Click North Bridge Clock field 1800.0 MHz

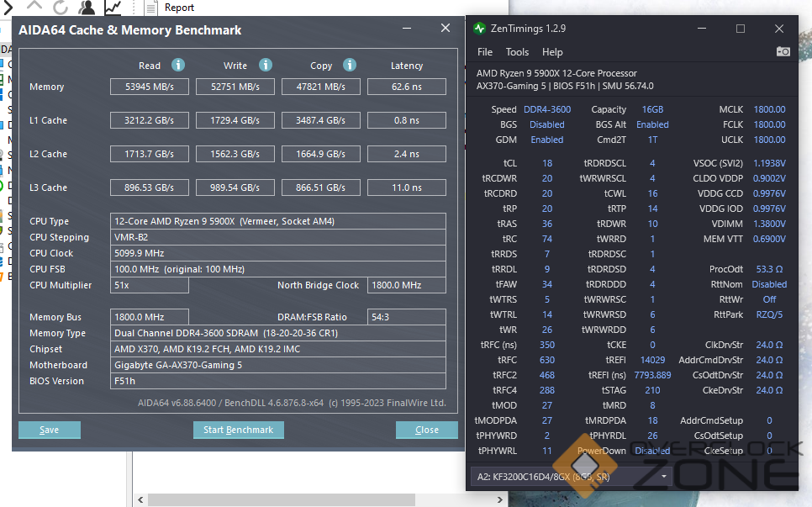click(x=407, y=285)
